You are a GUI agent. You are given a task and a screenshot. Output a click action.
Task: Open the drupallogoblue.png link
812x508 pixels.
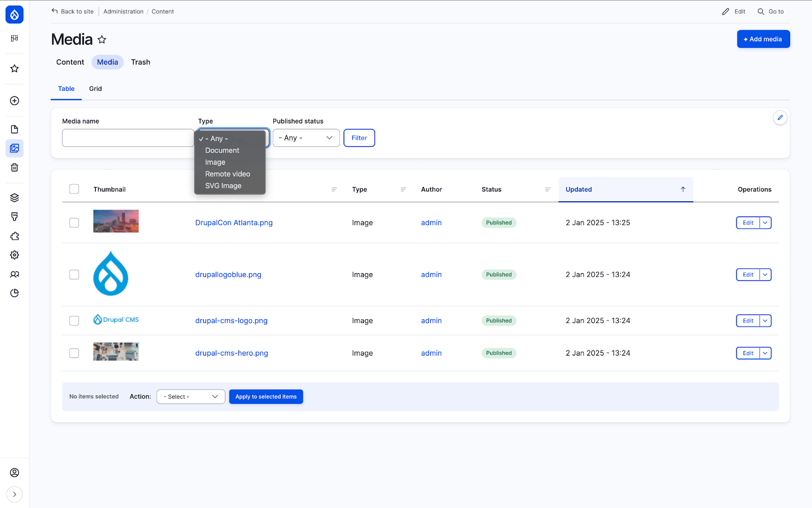coord(228,274)
